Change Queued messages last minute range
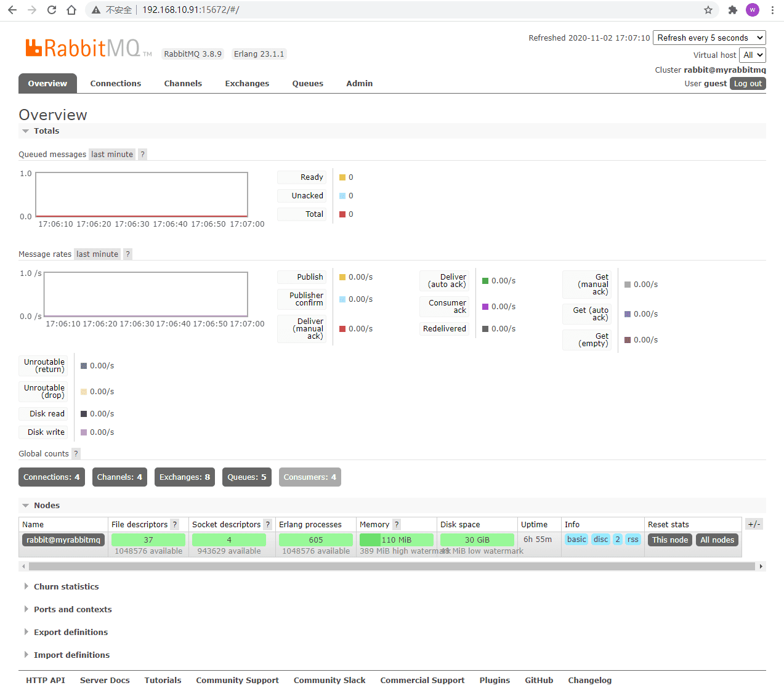This screenshot has width=784, height=696. [112, 155]
